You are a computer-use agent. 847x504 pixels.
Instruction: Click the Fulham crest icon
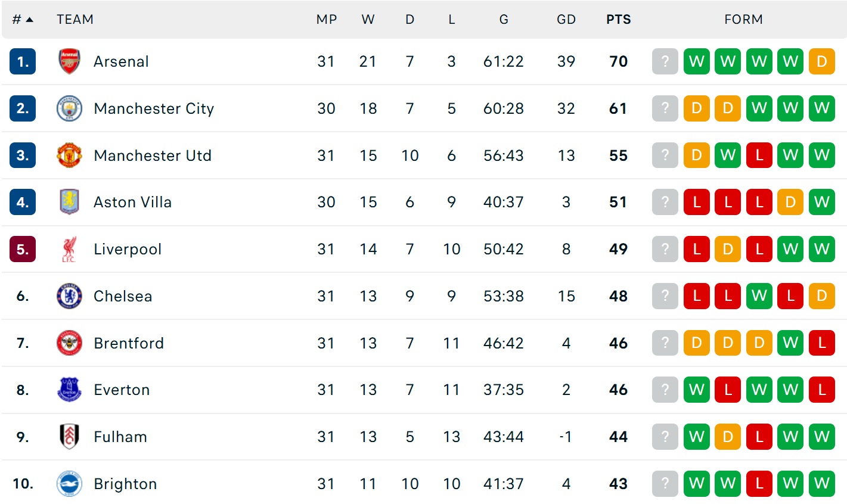(69, 437)
